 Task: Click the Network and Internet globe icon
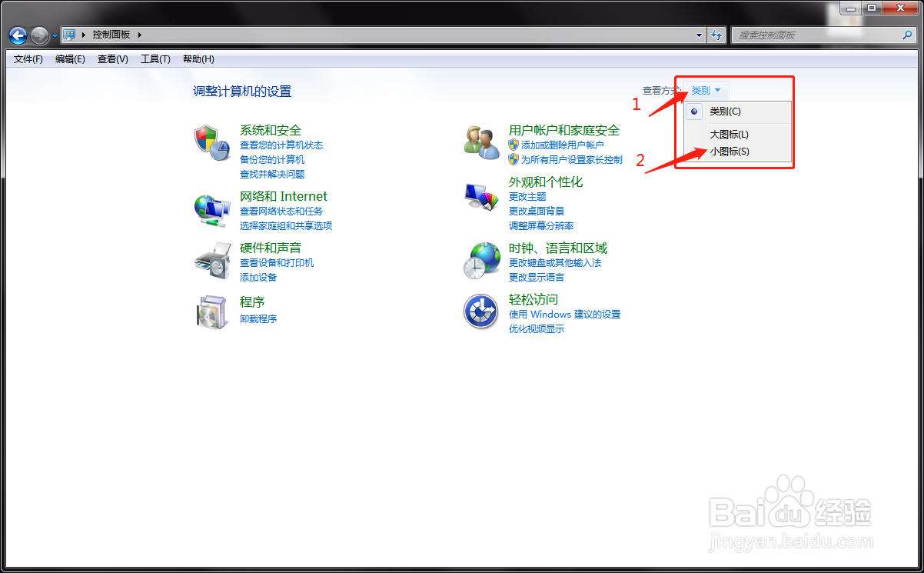pyautogui.click(x=211, y=209)
